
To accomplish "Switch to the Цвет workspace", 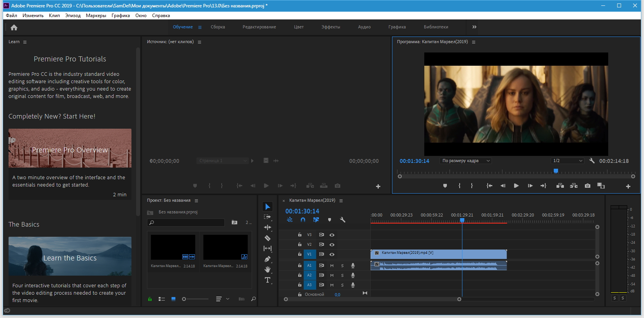I will 299,27.
